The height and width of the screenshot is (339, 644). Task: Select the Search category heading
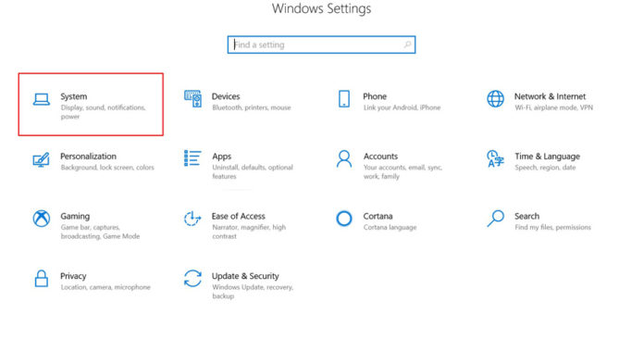click(526, 216)
